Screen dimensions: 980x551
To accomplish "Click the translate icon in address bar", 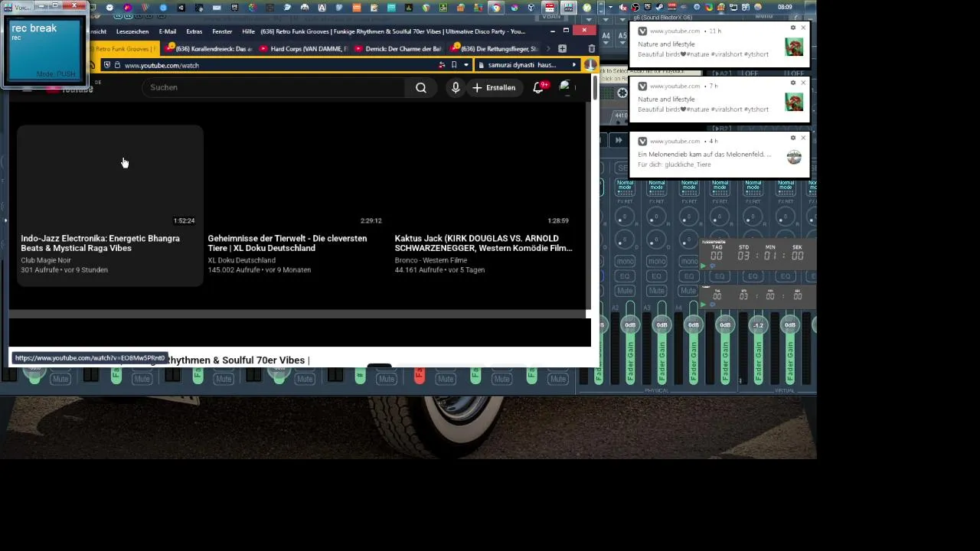I will point(442,65).
